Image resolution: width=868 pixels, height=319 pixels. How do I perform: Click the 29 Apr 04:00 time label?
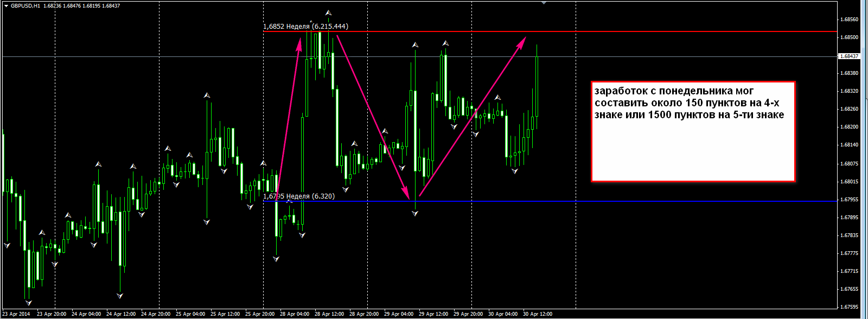(x=399, y=314)
